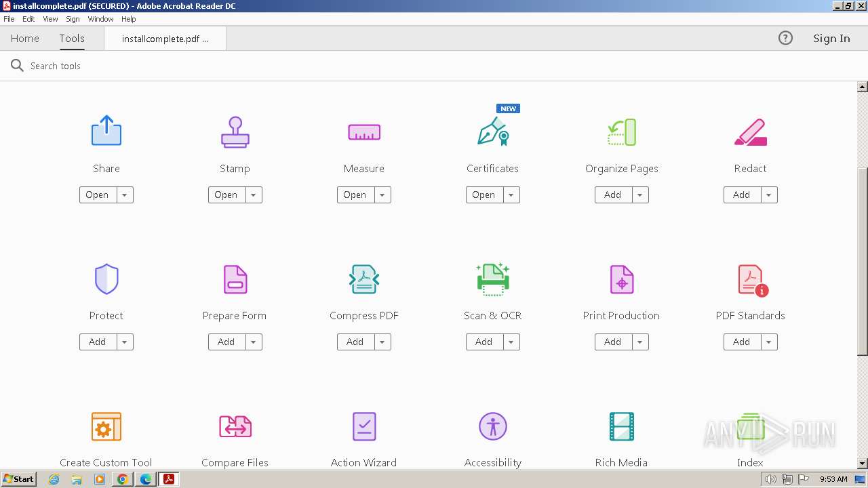Click the Measure Open button
The width and height of the screenshot is (868, 488).
[355, 195]
